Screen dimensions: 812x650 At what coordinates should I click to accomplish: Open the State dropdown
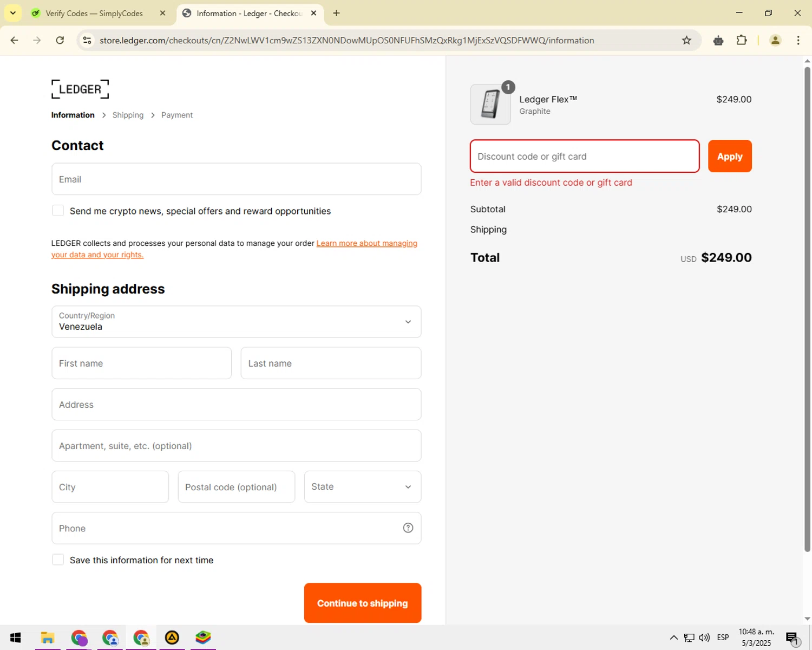363,486
